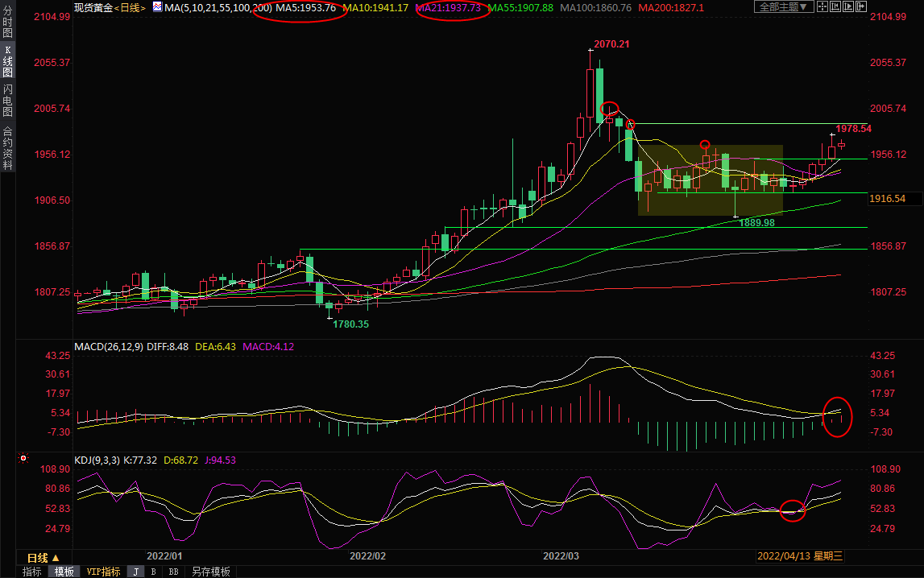The width and height of the screenshot is (924, 578).
Task: Open the 闪电图 side tab
Action: click(x=7, y=101)
